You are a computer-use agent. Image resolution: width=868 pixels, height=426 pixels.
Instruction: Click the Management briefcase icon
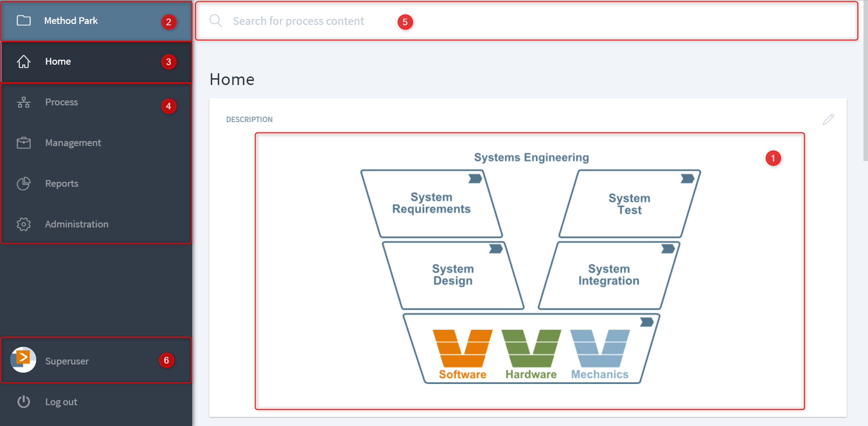tap(24, 143)
